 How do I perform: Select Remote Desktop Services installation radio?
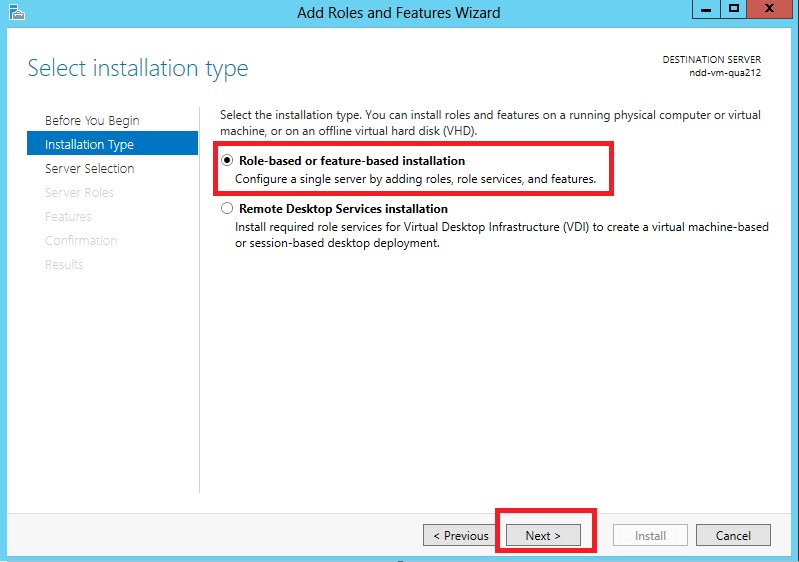[x=228, y=209]
